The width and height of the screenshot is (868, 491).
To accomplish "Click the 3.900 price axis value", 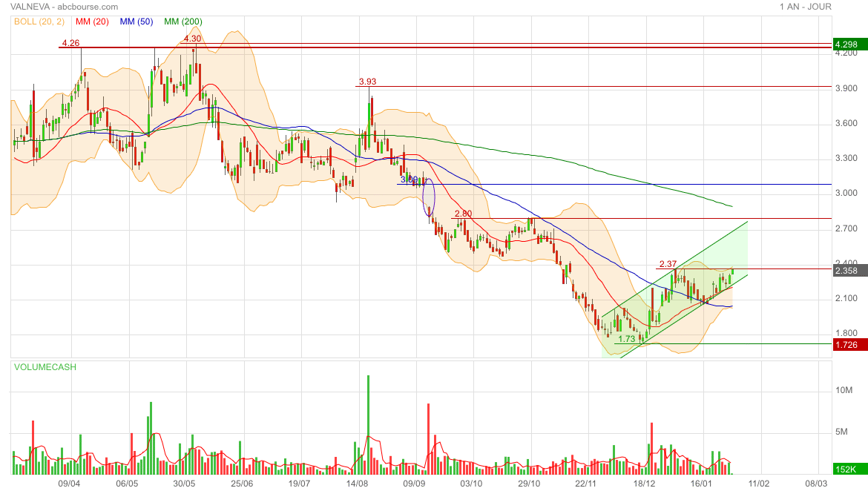I will 846,88.
